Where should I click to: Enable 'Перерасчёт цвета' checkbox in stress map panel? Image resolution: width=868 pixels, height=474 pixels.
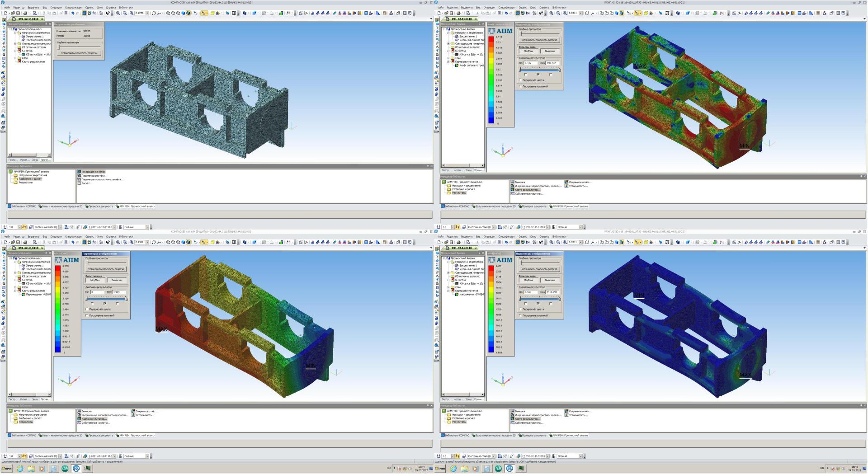coord(520,310)
